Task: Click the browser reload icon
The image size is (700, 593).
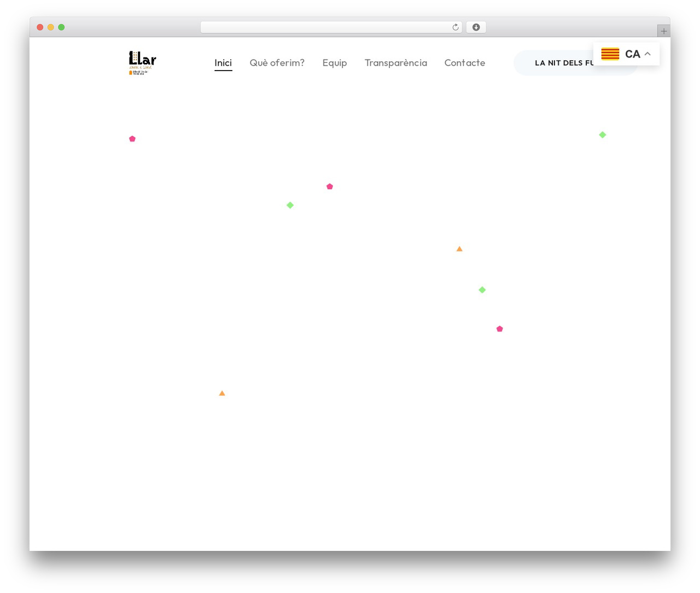Action: (456, 27)
